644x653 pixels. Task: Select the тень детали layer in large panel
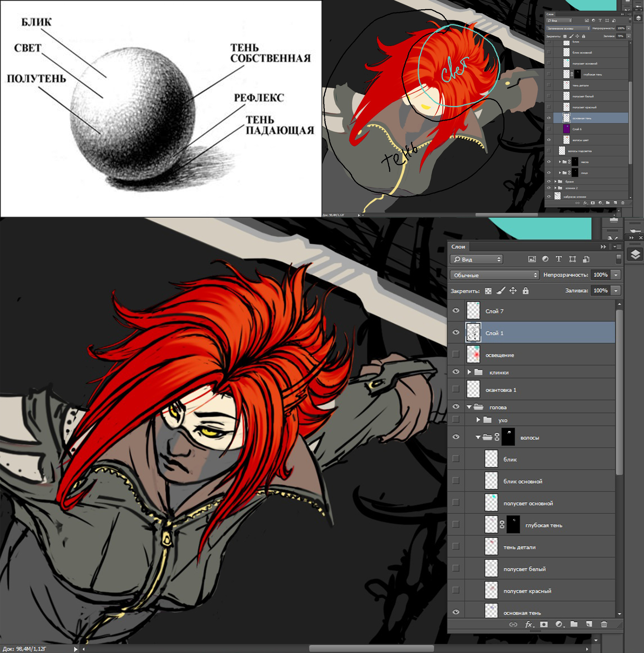click(x=540, y=547)
